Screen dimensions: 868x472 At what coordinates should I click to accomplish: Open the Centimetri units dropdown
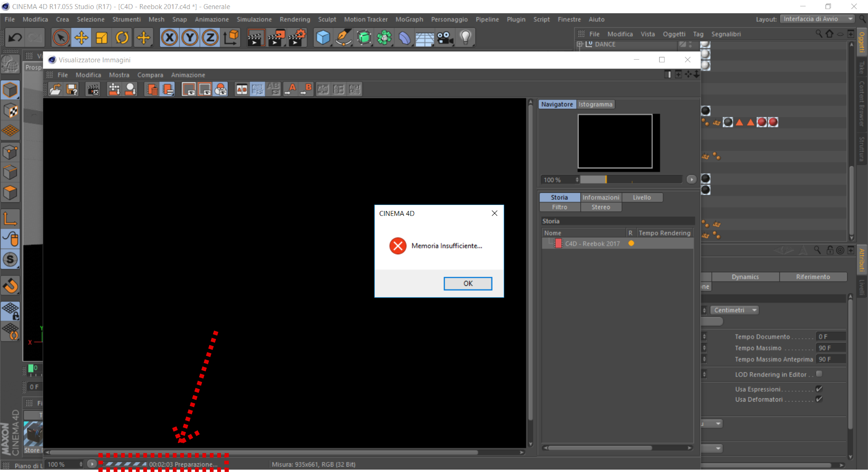pos(735,310)
